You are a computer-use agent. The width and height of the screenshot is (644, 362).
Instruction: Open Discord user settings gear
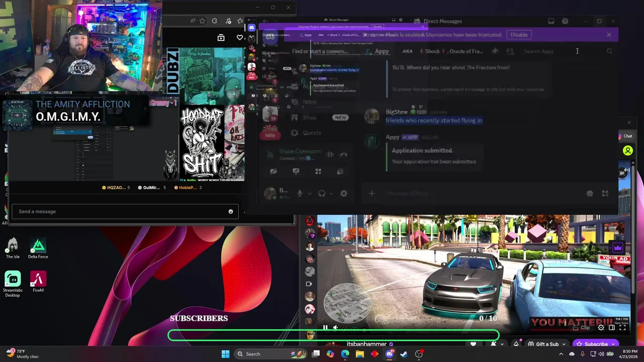(x=344, y=193)
